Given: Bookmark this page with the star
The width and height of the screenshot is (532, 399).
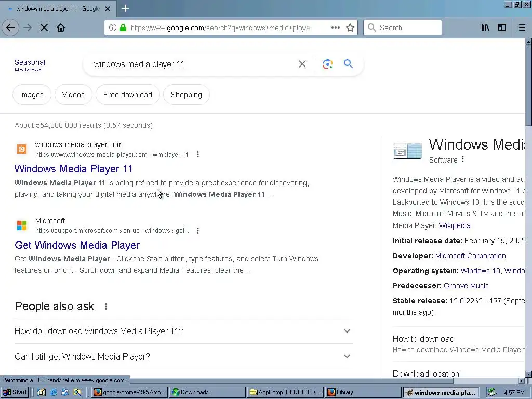Looking at the screenshot, I should point(350,28).
